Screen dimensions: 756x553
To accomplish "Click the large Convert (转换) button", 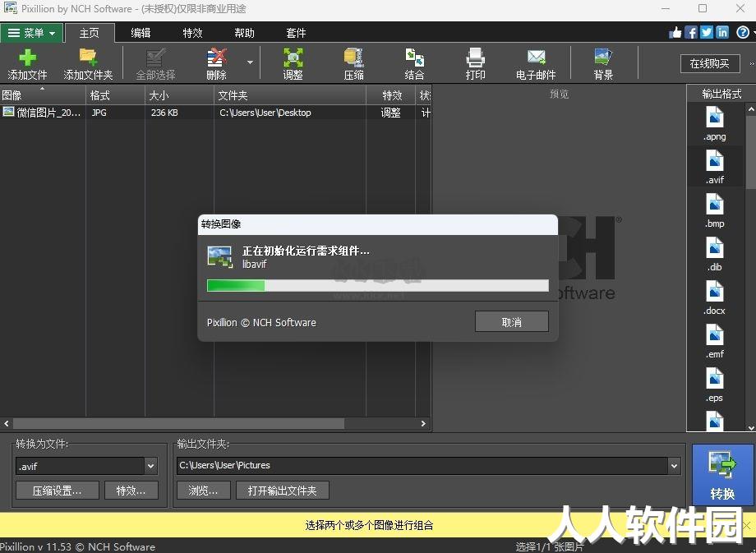I will [x=722, y=476].
